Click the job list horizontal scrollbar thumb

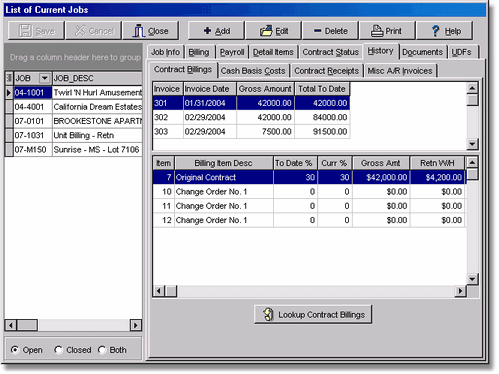27,325
